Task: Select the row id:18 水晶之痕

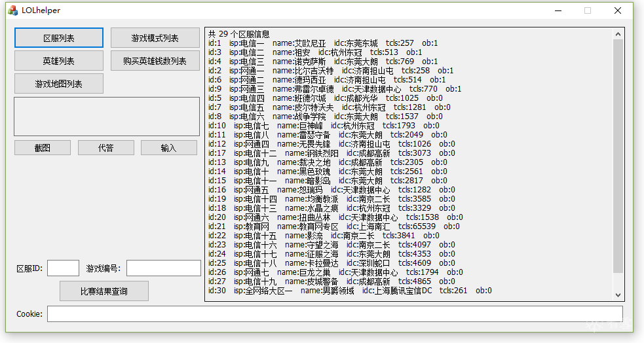Action: coord(331,208)
